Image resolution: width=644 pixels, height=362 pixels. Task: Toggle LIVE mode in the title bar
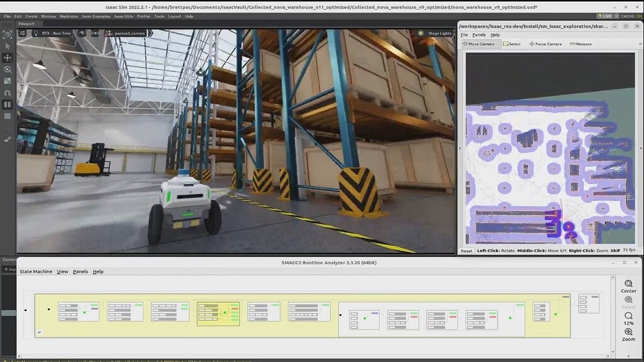coord(606,16)
